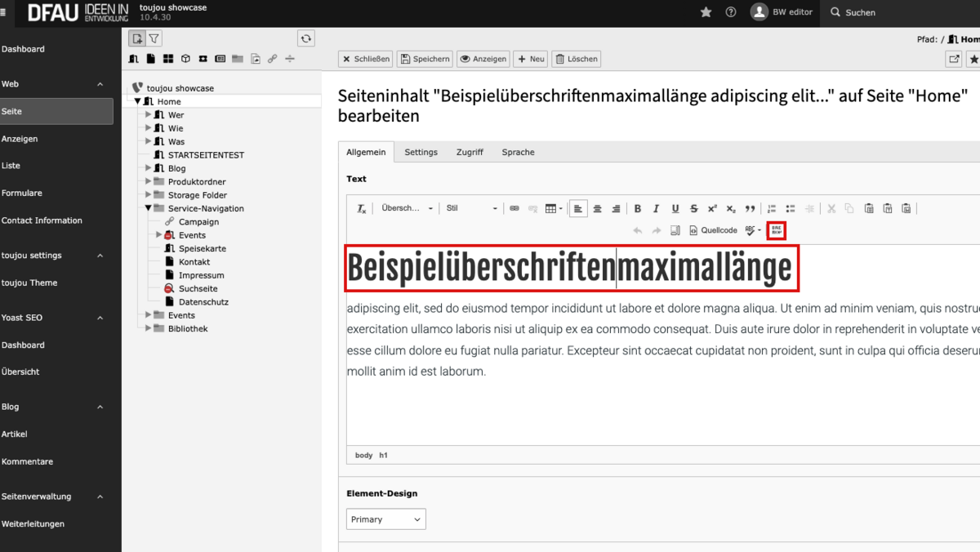
Task: Open the Stil dropdown in the editor
Action: pyautogui.click(x=470, y=208)
